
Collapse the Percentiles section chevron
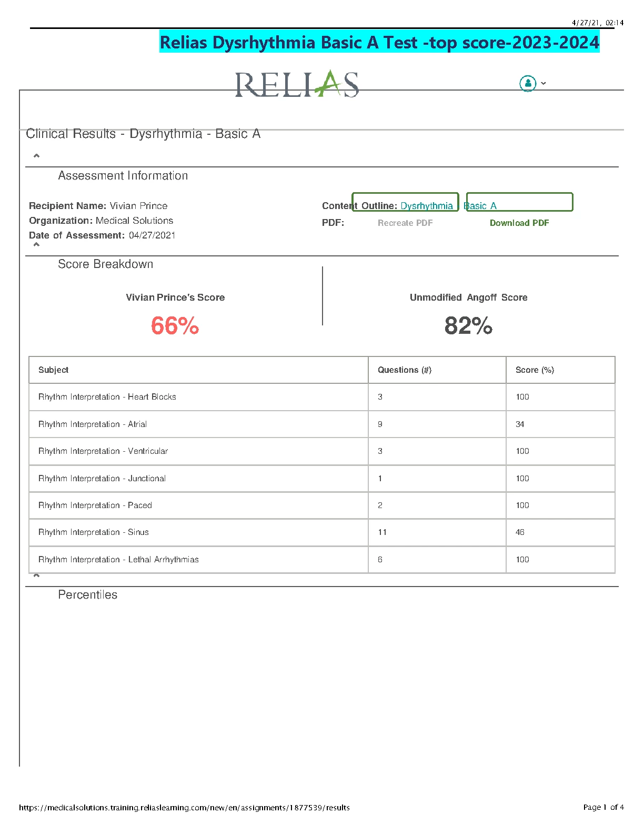tap(36, 575)
